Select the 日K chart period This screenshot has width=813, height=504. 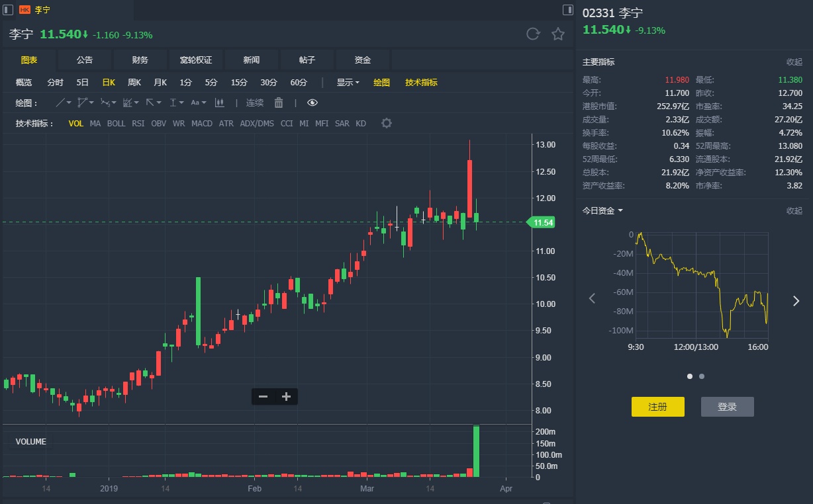coord(109,83)
